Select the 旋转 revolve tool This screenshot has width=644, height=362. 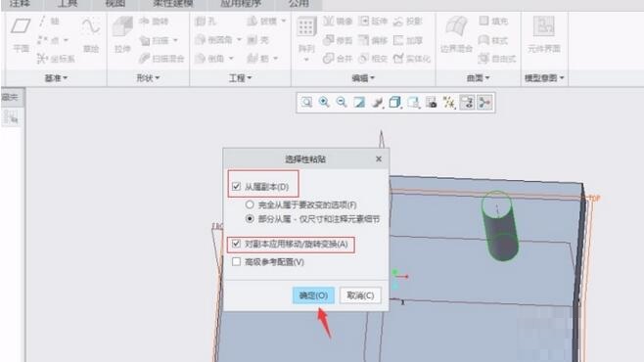(x=154, y=22)
